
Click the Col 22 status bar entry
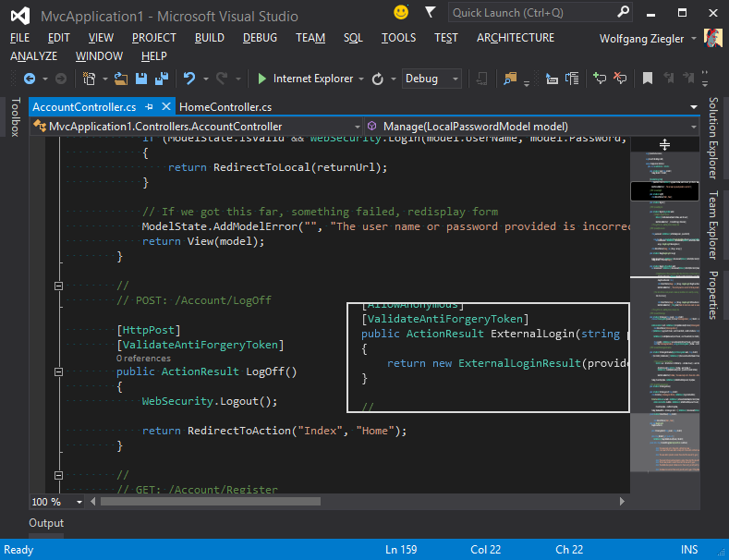[x=485, y=550]
